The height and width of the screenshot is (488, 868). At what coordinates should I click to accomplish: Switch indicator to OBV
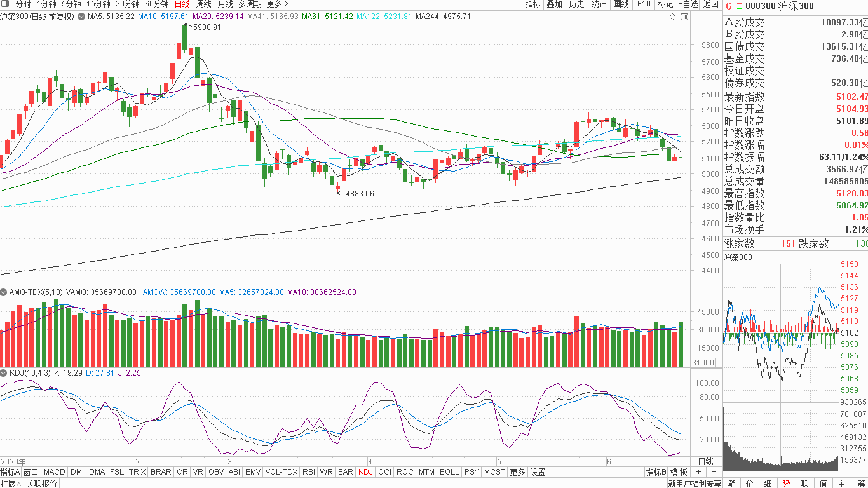(216, 472)
